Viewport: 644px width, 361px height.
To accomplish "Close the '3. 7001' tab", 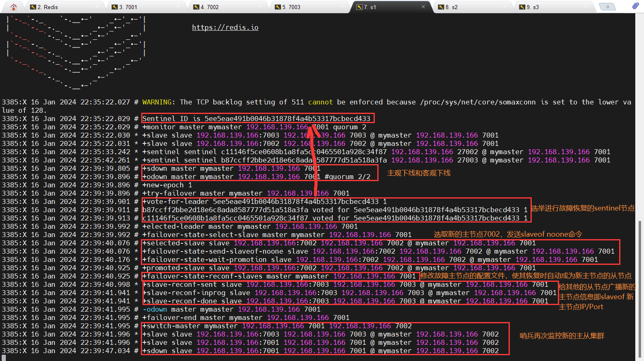I will (x=178, y=7).
